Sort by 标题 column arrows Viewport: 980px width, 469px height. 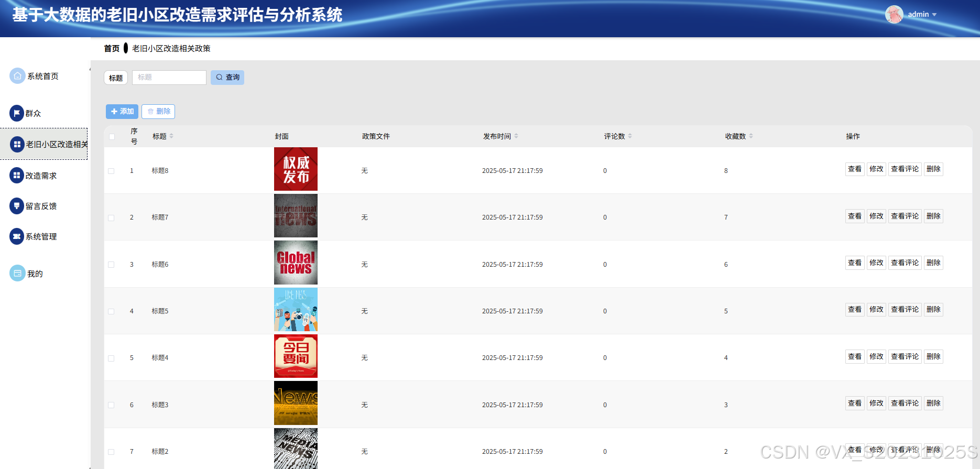(x=171, y=136)
